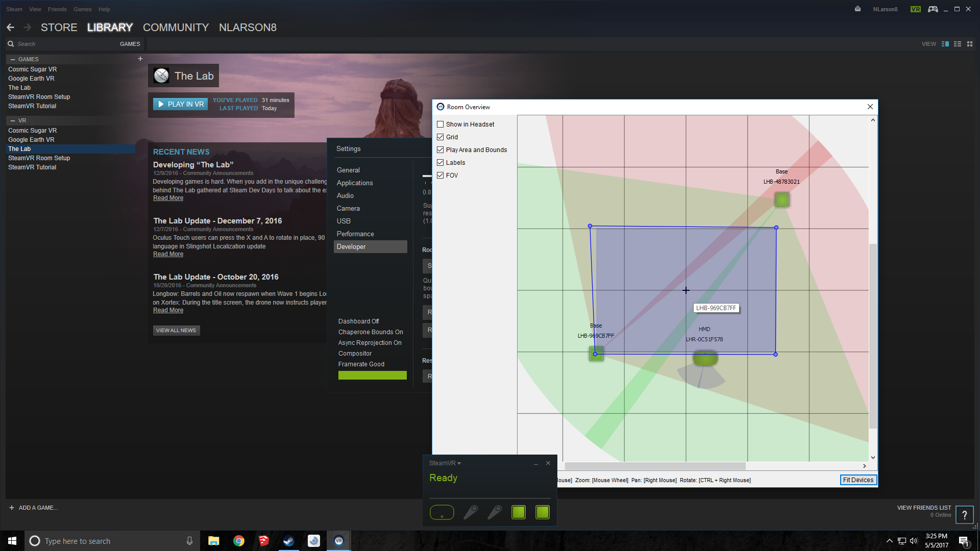This screenshot has height=551, width=980.
Task: Click the Fit Devices button
Action: 858,480
